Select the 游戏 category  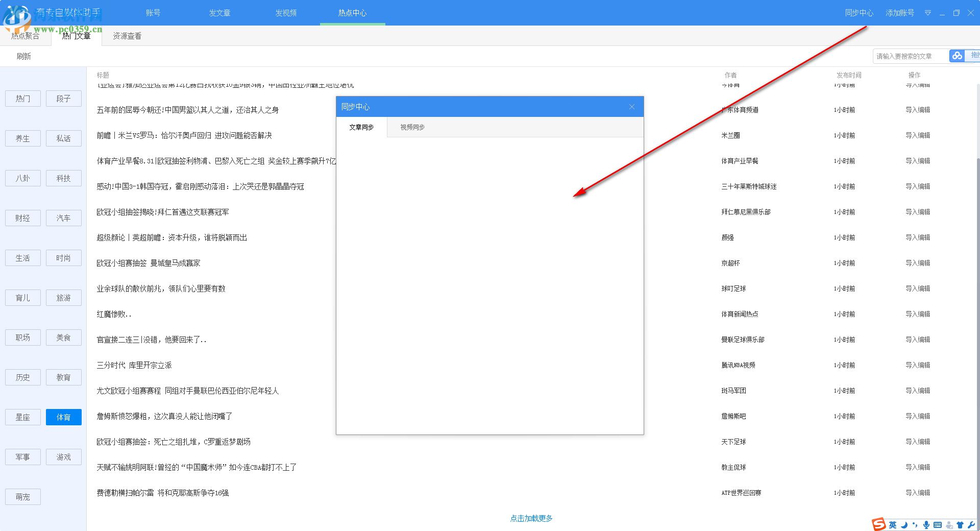pos(64,457)
